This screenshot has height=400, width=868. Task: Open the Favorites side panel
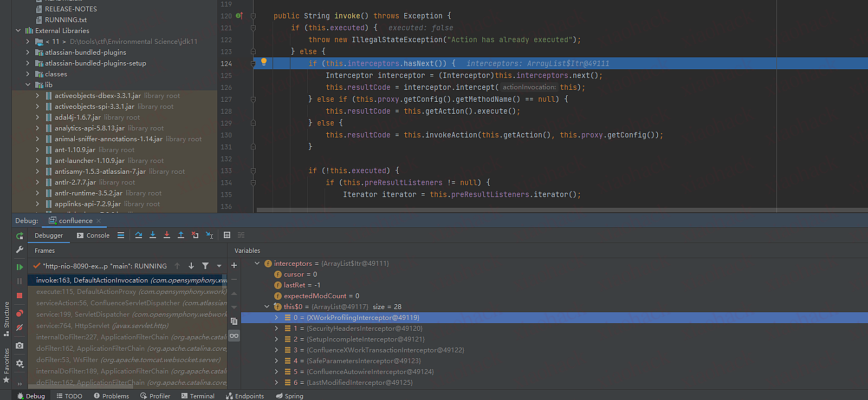pyautogui.click(x=7, y=365)
